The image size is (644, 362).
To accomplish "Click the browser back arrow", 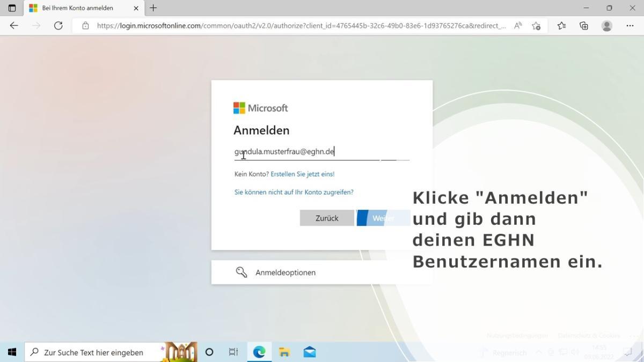I will tap(14, 26).
